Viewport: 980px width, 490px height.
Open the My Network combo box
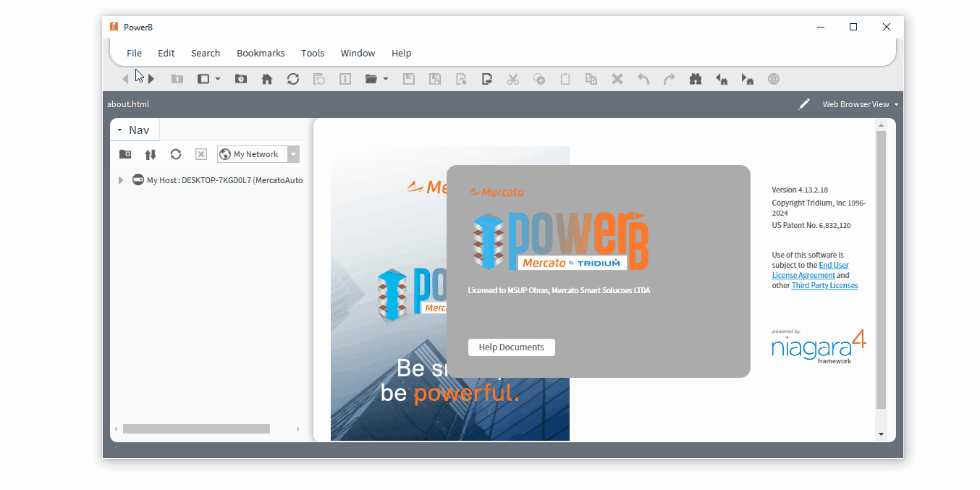coord(258,154)
